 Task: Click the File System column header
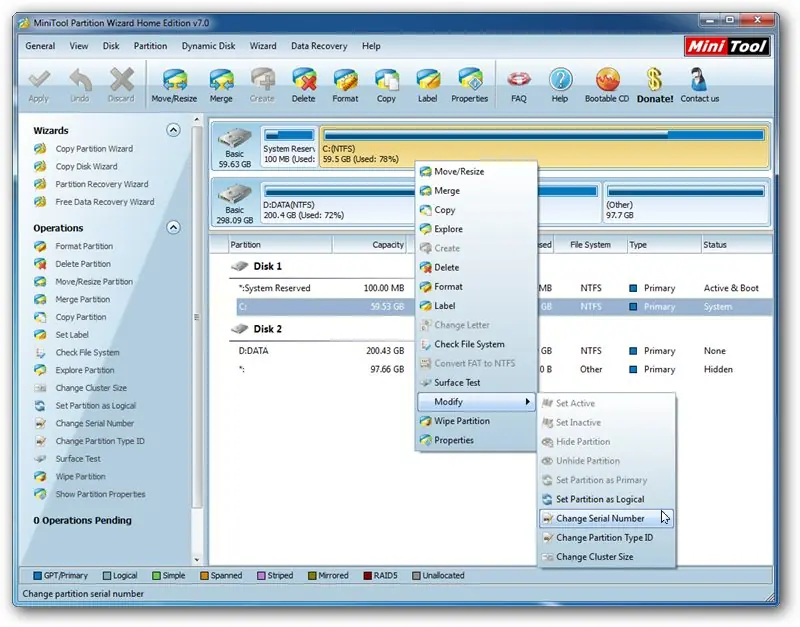pyautogui.click(x=590, y=245)
